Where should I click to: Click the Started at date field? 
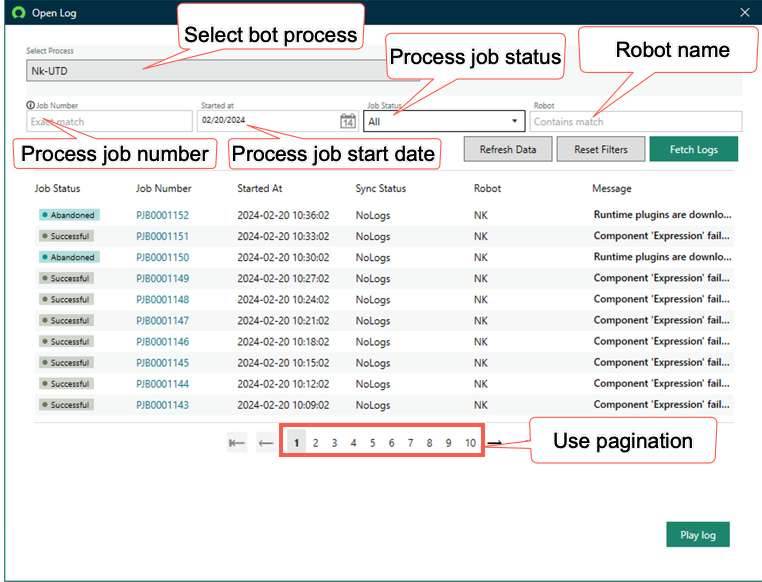277,121
